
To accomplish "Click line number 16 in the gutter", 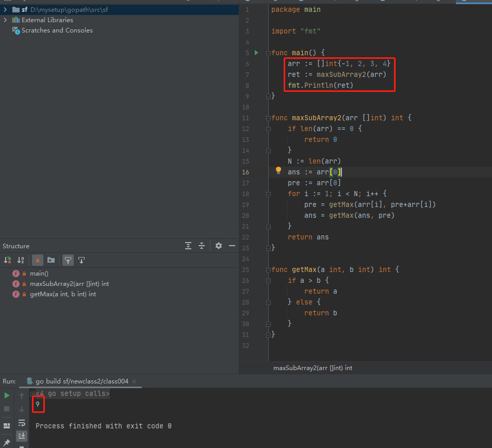I will coord(245,172).
